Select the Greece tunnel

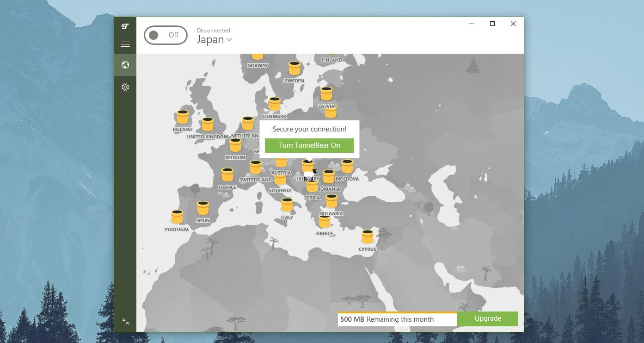[x=325, y=221]
